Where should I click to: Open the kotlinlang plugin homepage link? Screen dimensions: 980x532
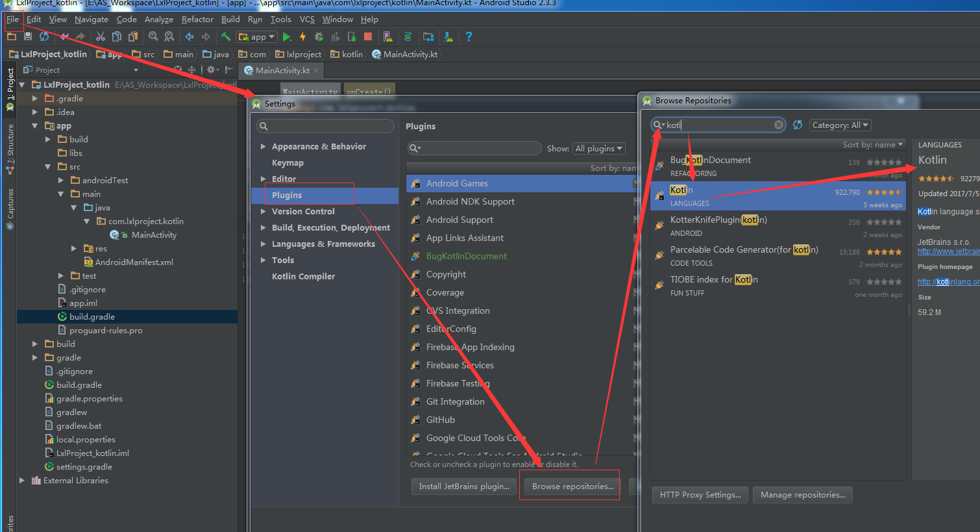tap(948, 281)
